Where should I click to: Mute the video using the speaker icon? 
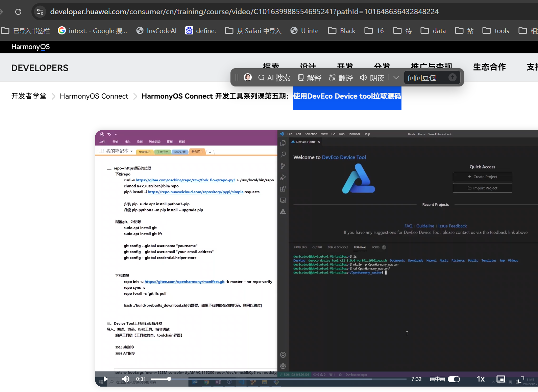pyautogui.click(x=126, y=379)
